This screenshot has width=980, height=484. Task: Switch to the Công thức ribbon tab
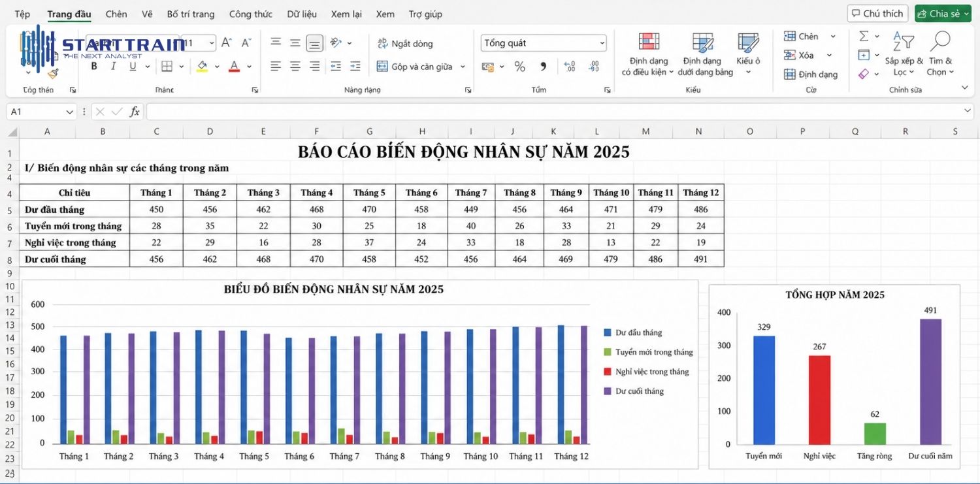pos(251,13)
